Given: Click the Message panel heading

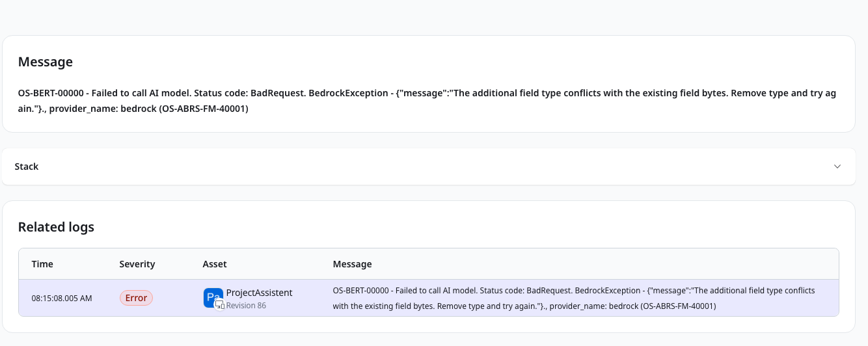Looking at the screenshot, I should [x=46, y=62].
